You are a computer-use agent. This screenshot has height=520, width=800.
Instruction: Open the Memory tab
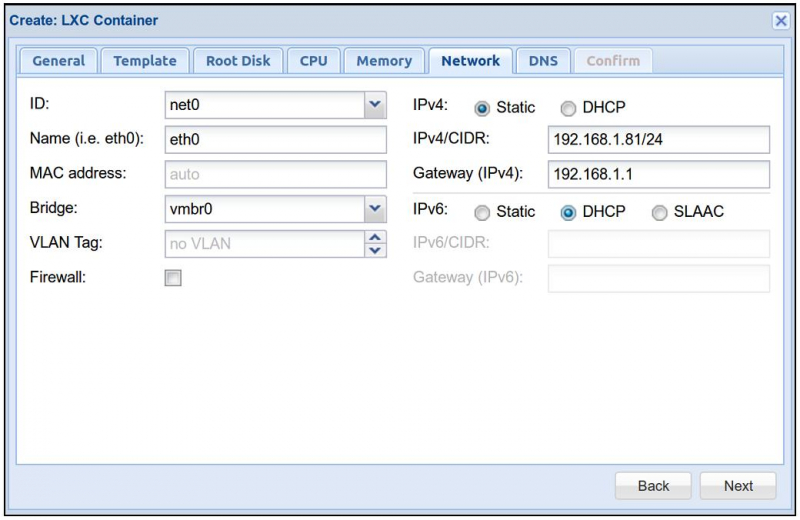[384, 61]
